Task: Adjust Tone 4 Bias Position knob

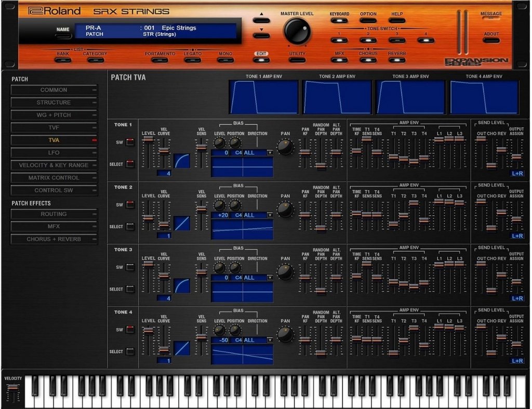Action: tap(235, 330)
